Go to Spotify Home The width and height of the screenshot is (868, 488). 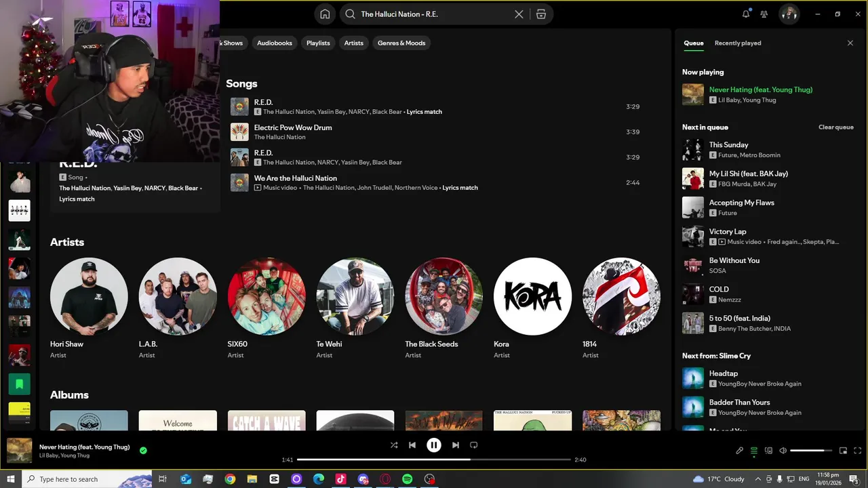pyautogui.click(x=325, y=14)
